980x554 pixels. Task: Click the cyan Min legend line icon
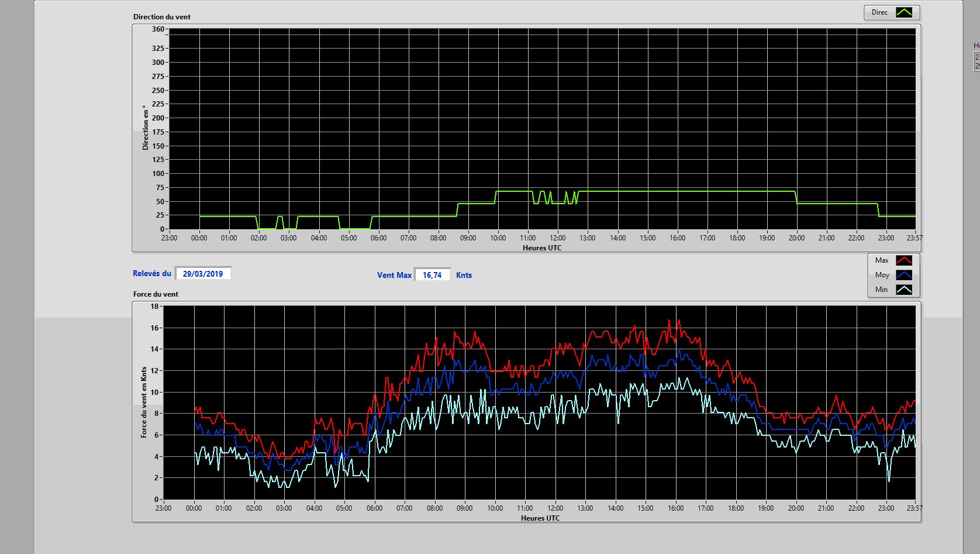click(x=904, y=290)
